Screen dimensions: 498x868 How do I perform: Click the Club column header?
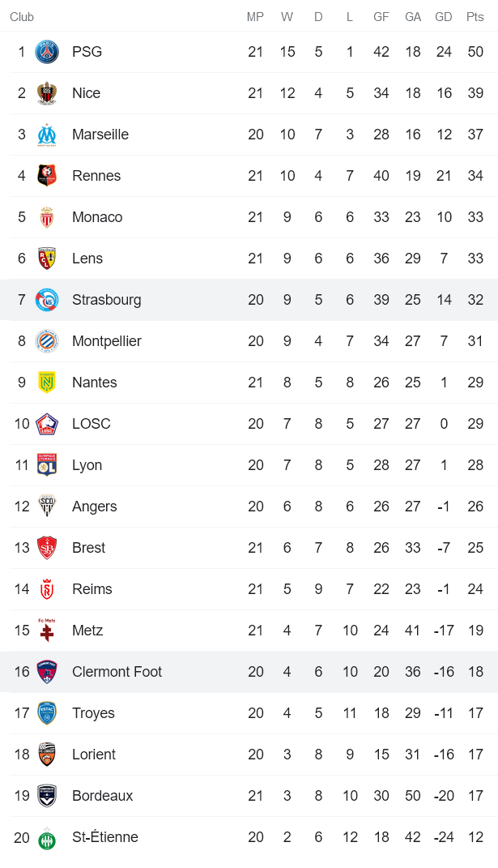(x=22, y=17)
